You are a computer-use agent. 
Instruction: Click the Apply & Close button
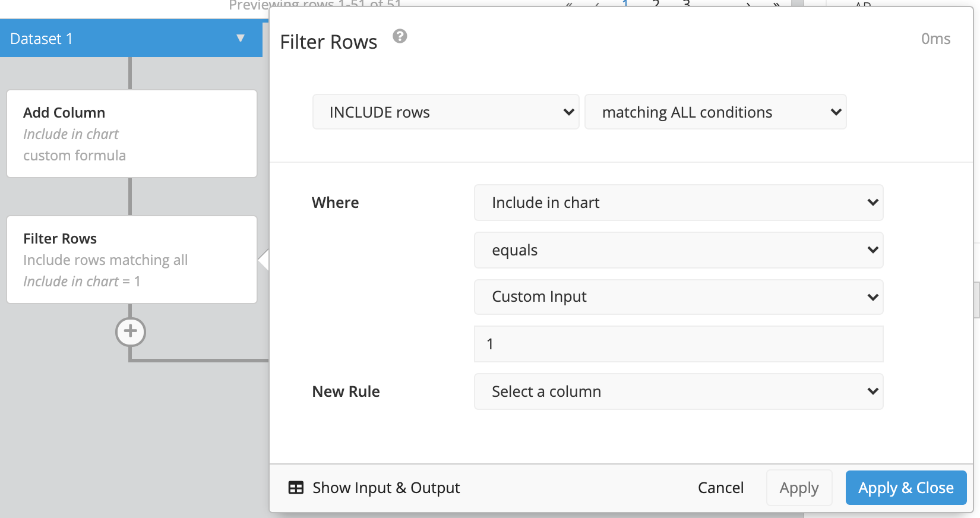(906, 488)
